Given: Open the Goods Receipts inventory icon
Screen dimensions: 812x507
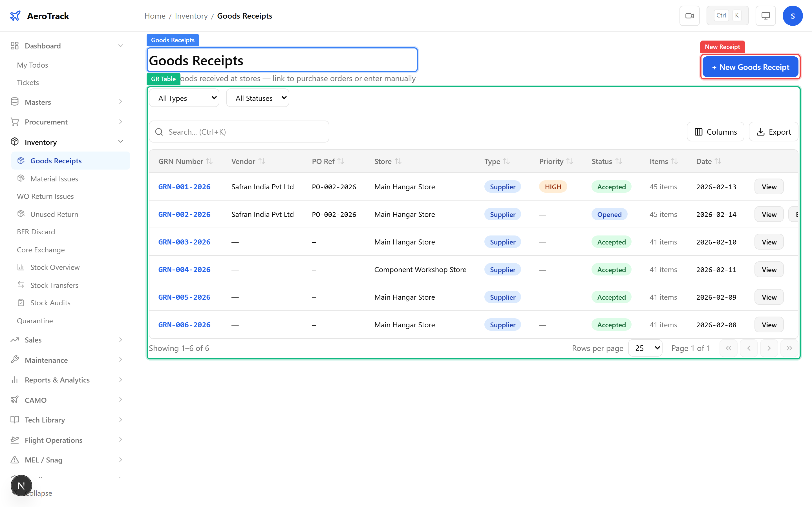Looking at the screenshot, I should click(21, 161).
